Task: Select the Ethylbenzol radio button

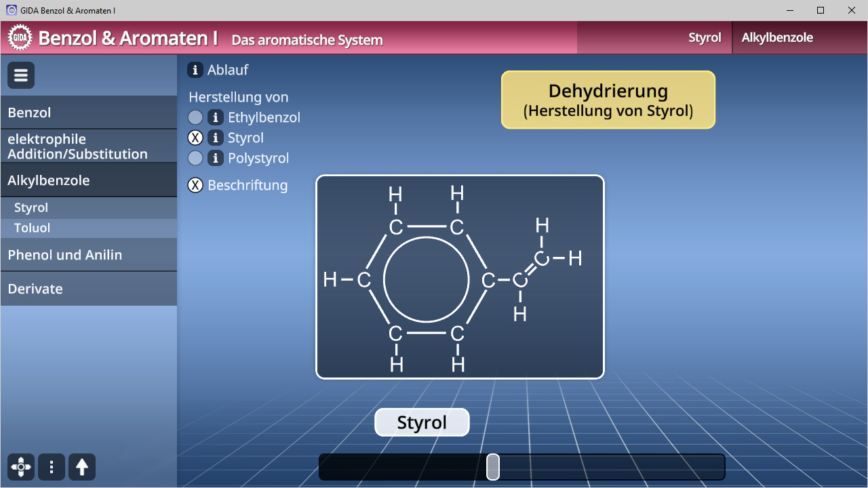Action: [x=195, y=117]
